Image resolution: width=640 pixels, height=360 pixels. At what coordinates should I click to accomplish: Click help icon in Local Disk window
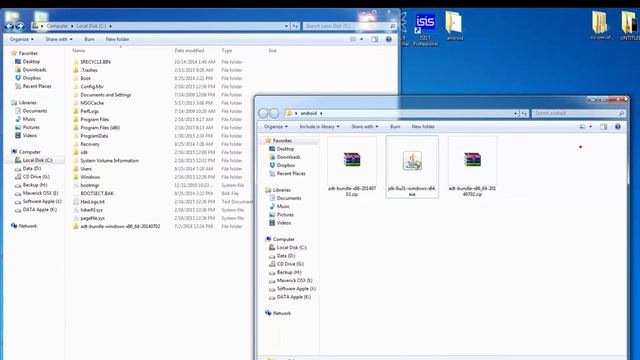(x=389, y=39)
